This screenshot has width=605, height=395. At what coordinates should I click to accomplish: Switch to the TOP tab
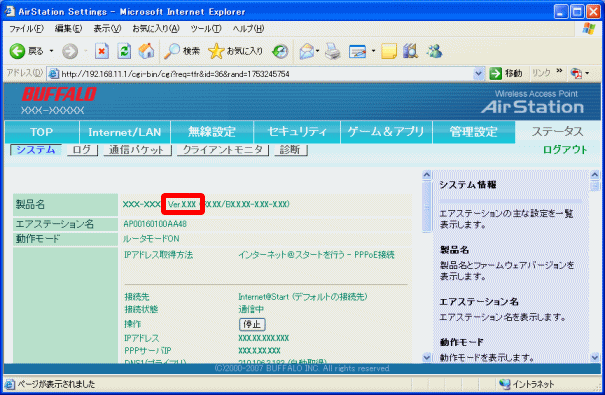pos(42,132)
